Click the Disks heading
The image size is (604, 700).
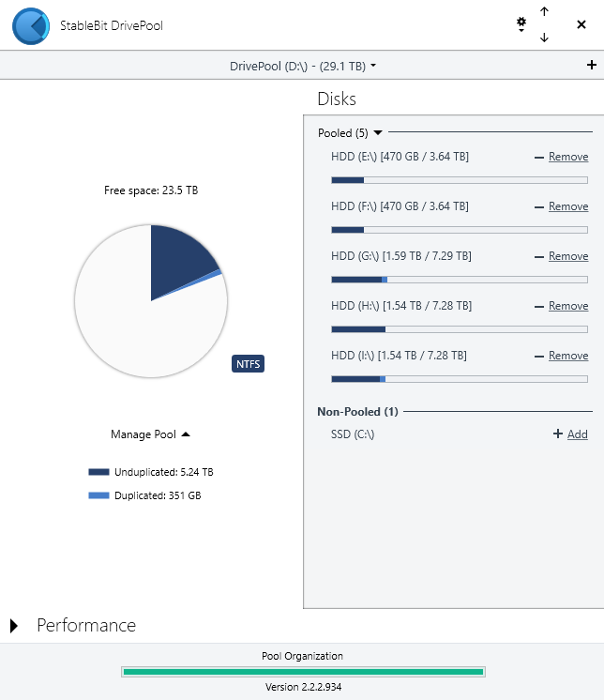pos(337,99)
